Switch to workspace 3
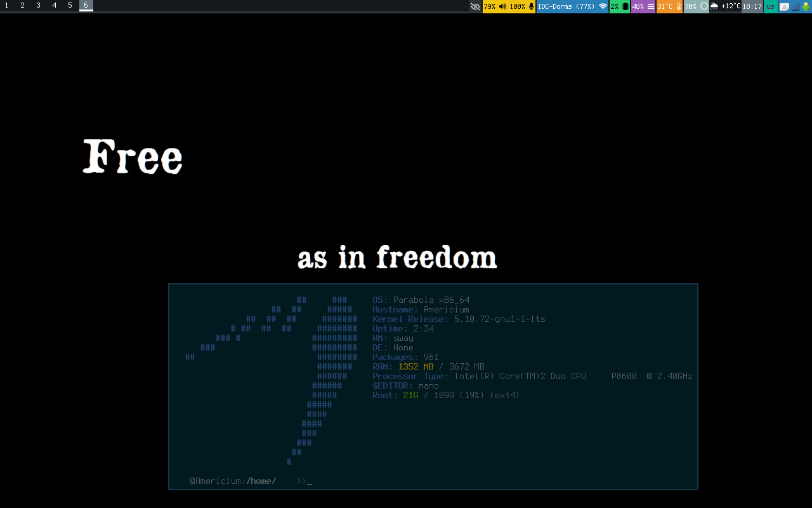This screenshot has width=812, height=508. [38, 6]
